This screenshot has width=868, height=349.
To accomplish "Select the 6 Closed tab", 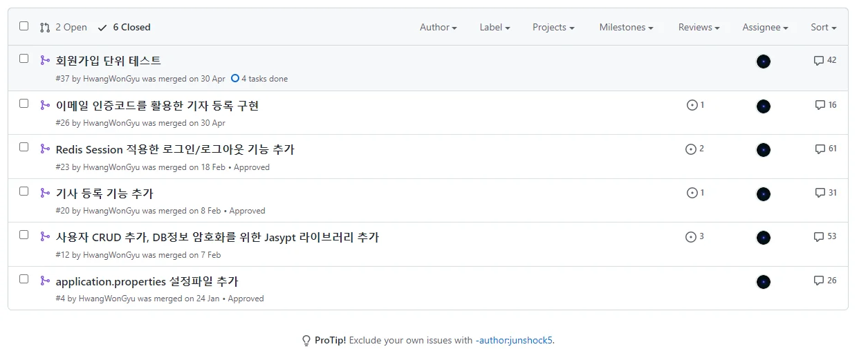I will pos(124,28).
